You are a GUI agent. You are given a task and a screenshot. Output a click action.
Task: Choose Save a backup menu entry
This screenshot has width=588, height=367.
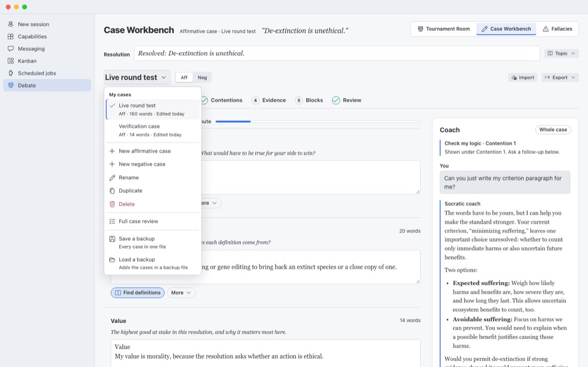tap(153, 243)
